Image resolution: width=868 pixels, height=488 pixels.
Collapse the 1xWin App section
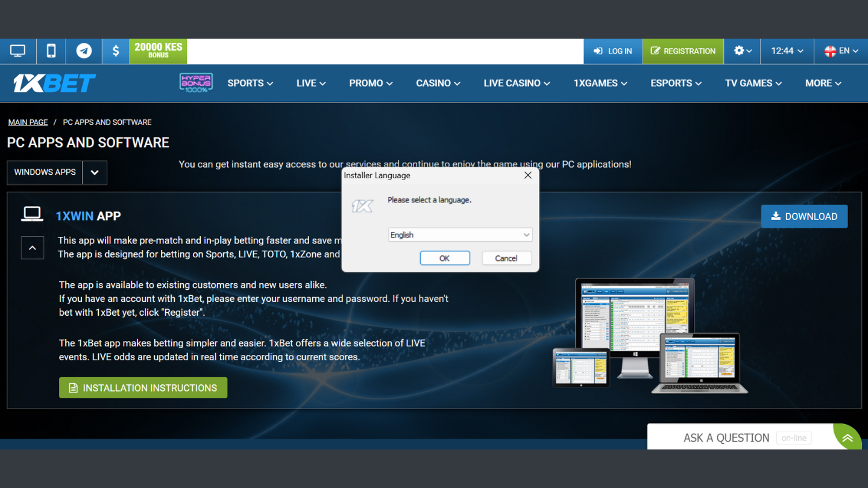[x=33, y=248]
